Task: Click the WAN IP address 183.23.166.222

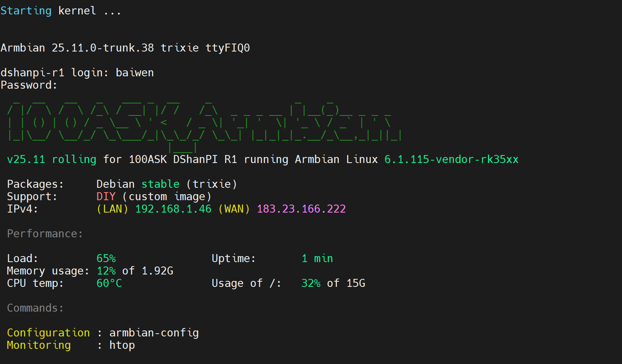Action: (301, 209)
